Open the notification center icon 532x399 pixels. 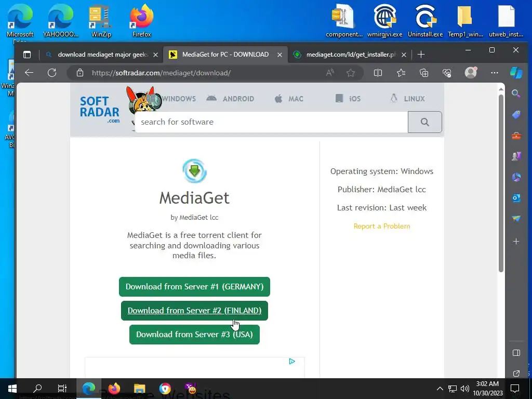[515, 389]
